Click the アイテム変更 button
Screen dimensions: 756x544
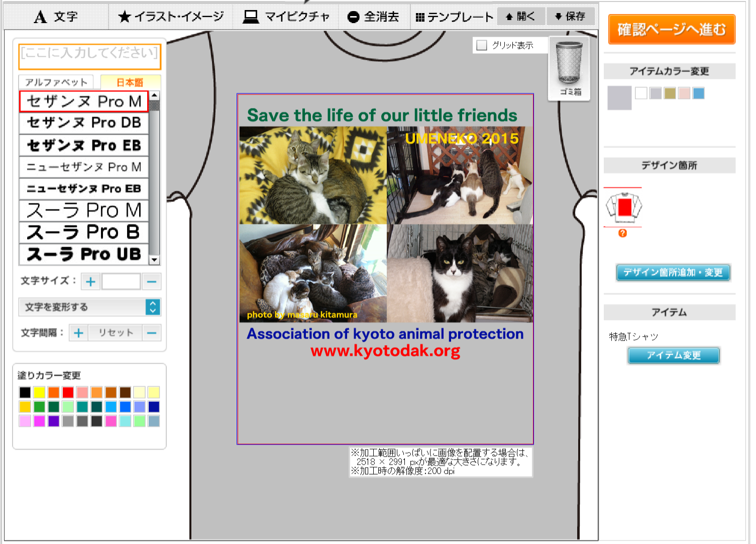click(x=674, y=355)
